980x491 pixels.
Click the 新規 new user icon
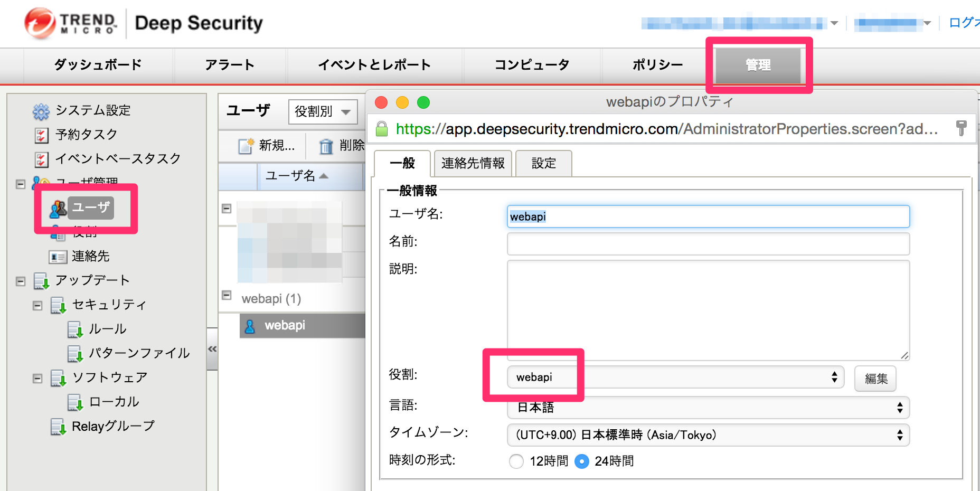point(246,146)
